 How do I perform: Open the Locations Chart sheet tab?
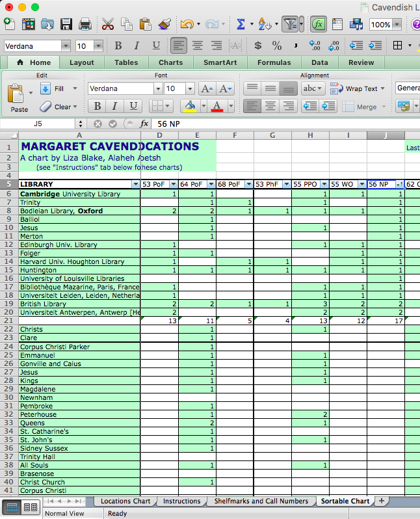(x=125, y=501)
